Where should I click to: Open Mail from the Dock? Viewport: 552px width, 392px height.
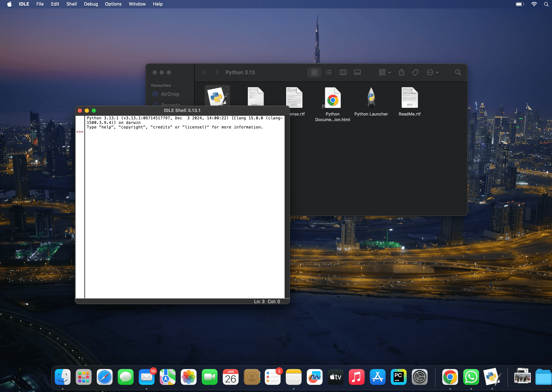[146, 377]
